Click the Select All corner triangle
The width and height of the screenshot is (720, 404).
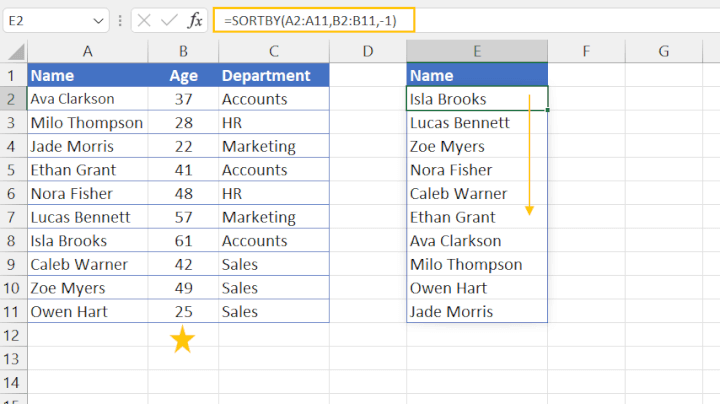(17, 52)
